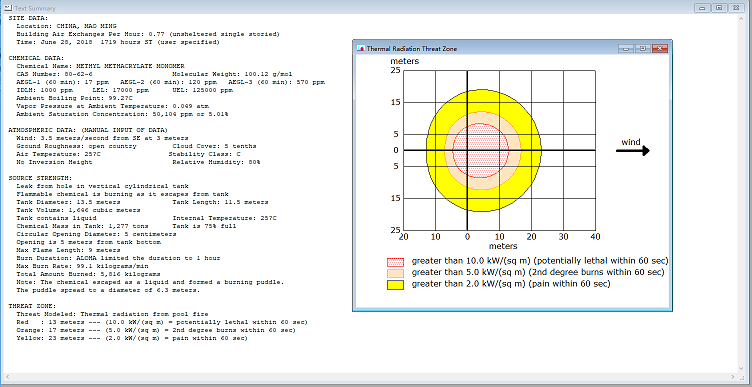Click 'AEGL-3 (60 min): 570 ppm'

click(x=276, y=82)
